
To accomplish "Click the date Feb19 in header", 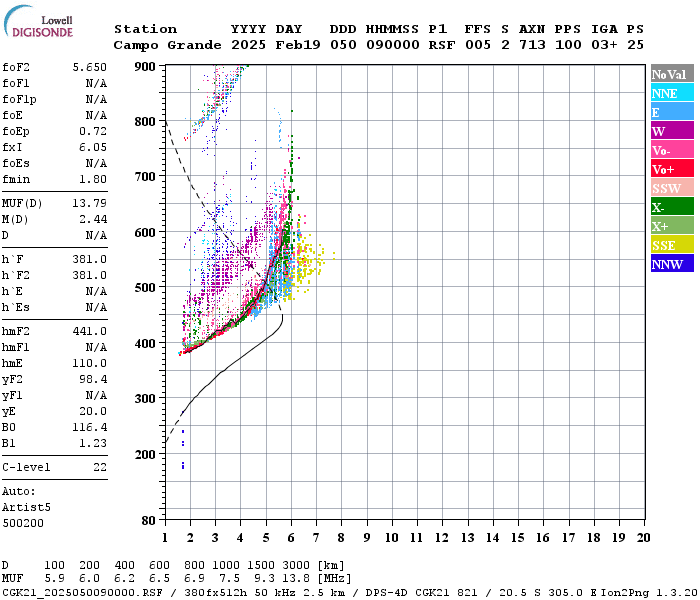I will (x=298, y=45).
